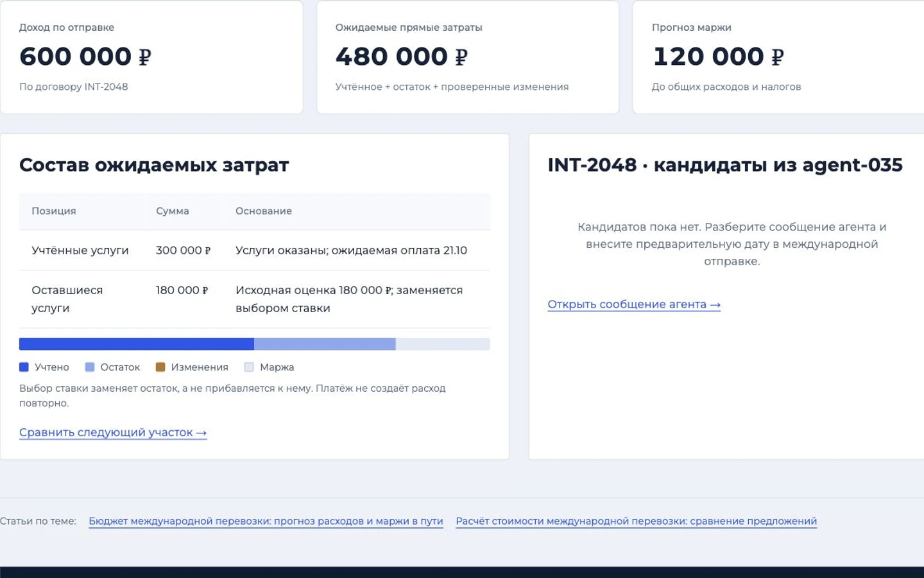Click the 'Оставшиеся услуги' row label
The image size is (924, 578).
tap(67, 299)
